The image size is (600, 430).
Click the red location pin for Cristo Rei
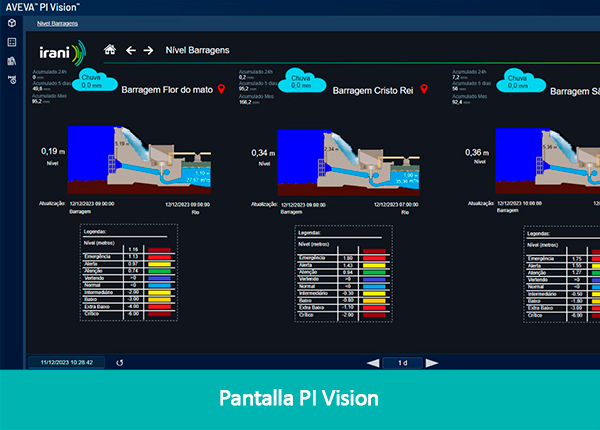[x=424, y=89]
